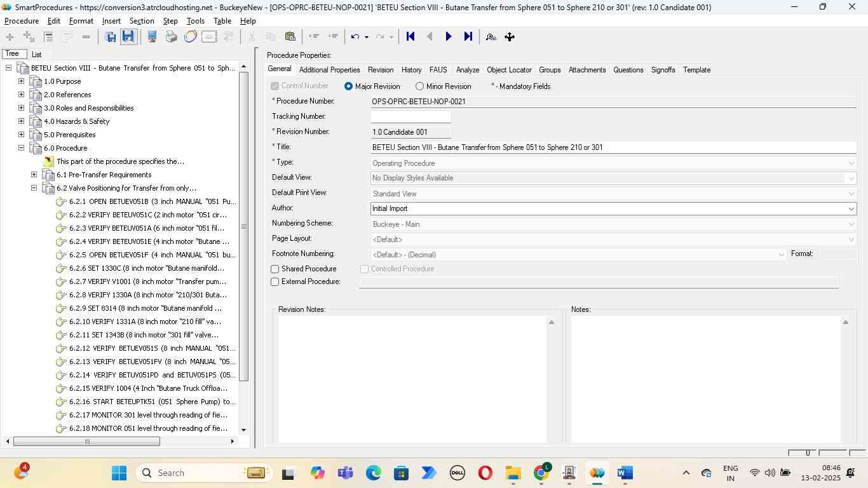Switch to the Attachments tab

click(587, 70)
